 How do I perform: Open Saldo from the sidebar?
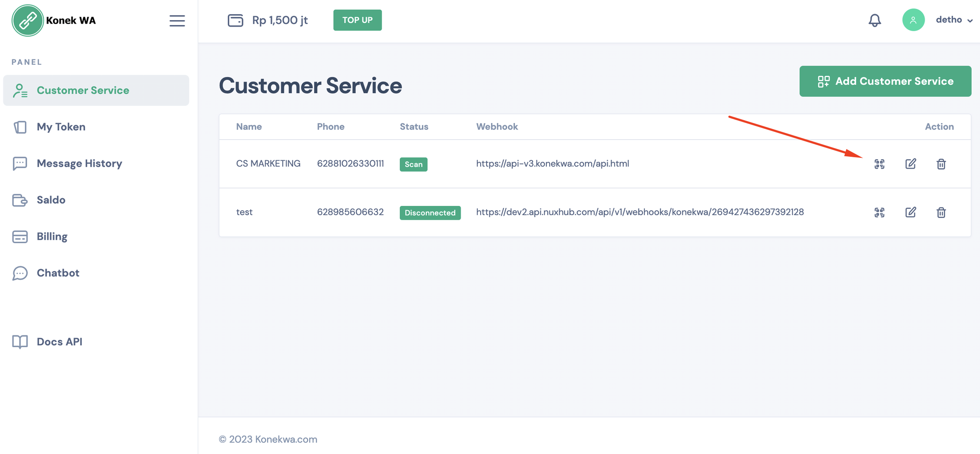pos(51,200)
